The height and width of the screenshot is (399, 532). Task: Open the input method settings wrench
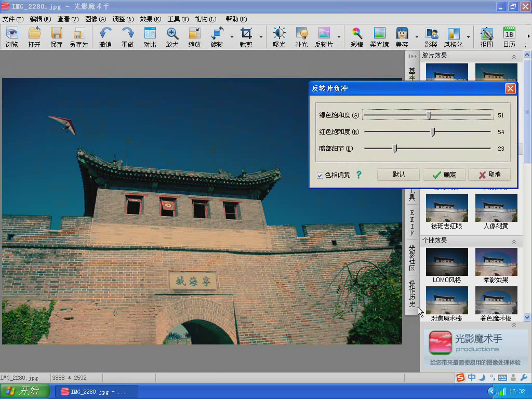524,377
